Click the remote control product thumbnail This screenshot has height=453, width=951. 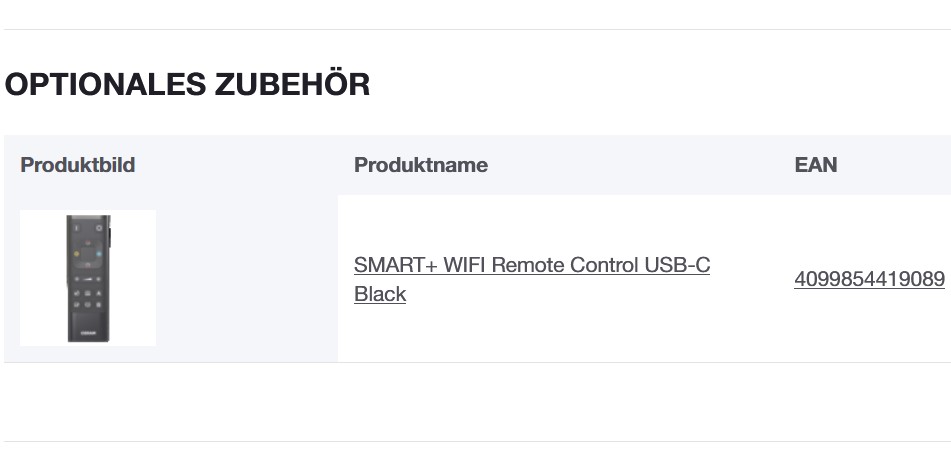[x=88, y=278]
